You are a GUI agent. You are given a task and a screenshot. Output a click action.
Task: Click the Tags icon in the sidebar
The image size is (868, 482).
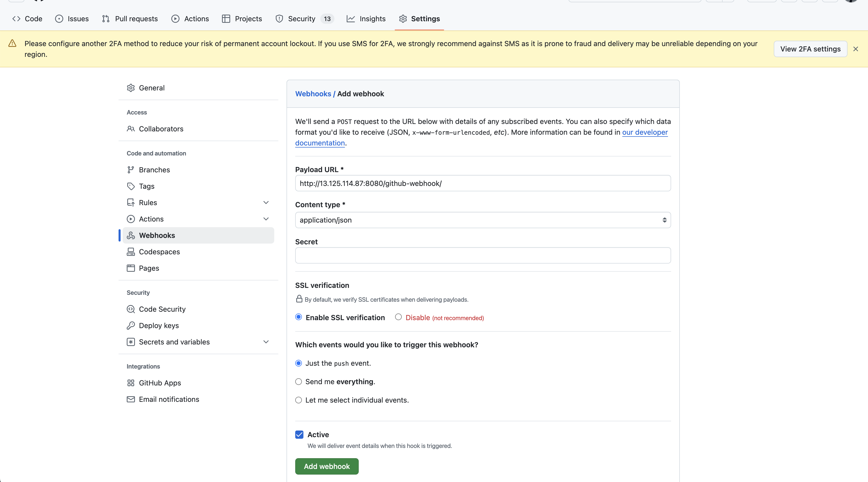(131, 186)
